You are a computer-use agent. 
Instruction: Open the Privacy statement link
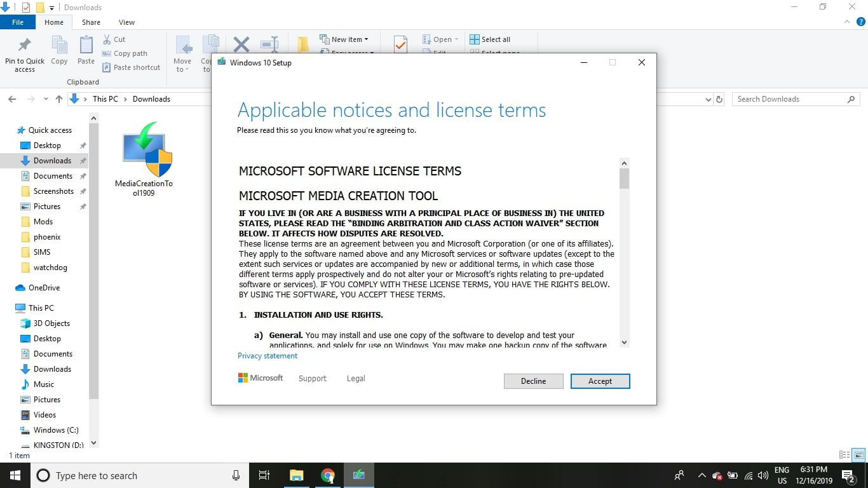[268, 356]
